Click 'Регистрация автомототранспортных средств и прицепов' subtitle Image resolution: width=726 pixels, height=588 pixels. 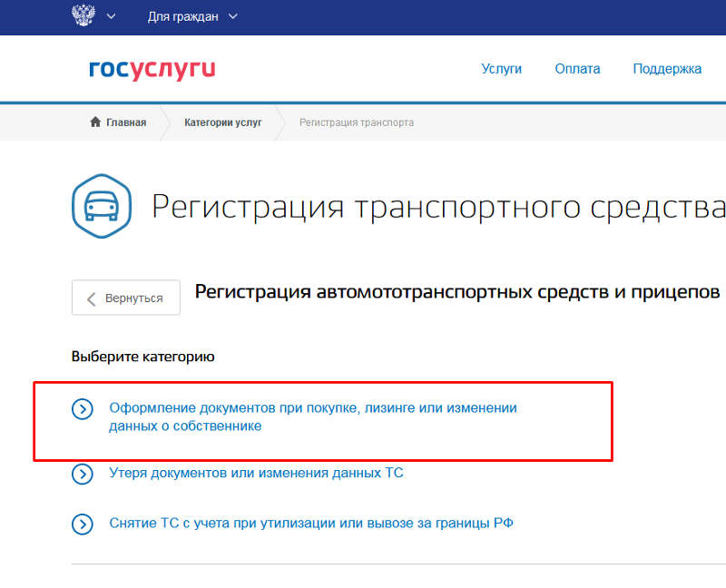click(457, 292)
